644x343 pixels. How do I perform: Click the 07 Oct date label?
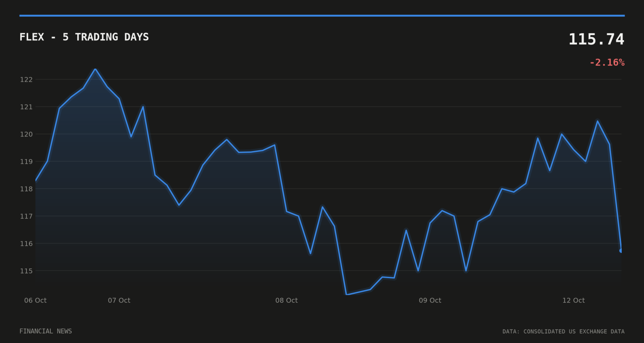119,300
